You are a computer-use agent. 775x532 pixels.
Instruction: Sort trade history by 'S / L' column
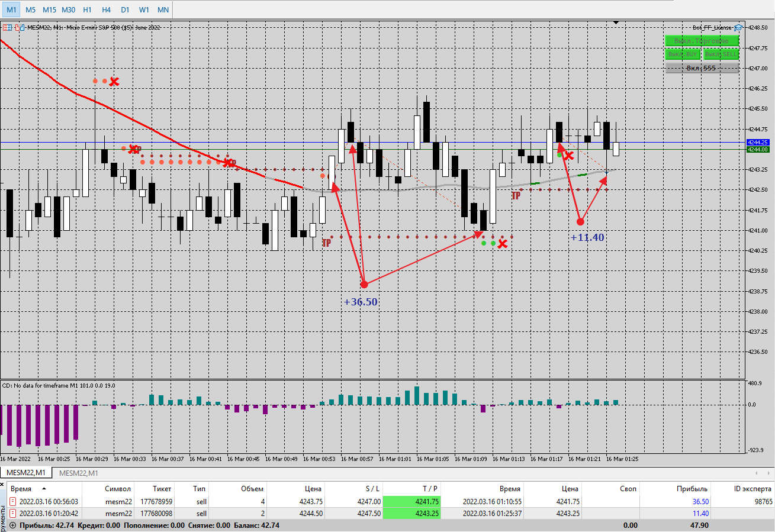[x=353, y=489]
